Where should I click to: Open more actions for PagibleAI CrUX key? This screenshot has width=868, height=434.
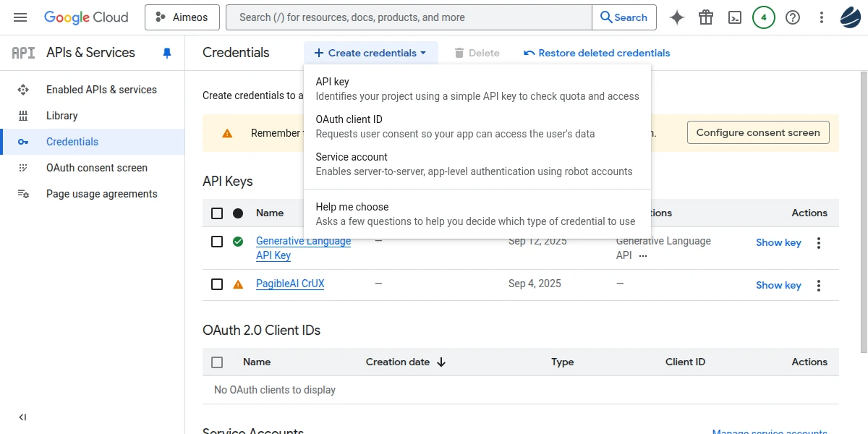819,285
